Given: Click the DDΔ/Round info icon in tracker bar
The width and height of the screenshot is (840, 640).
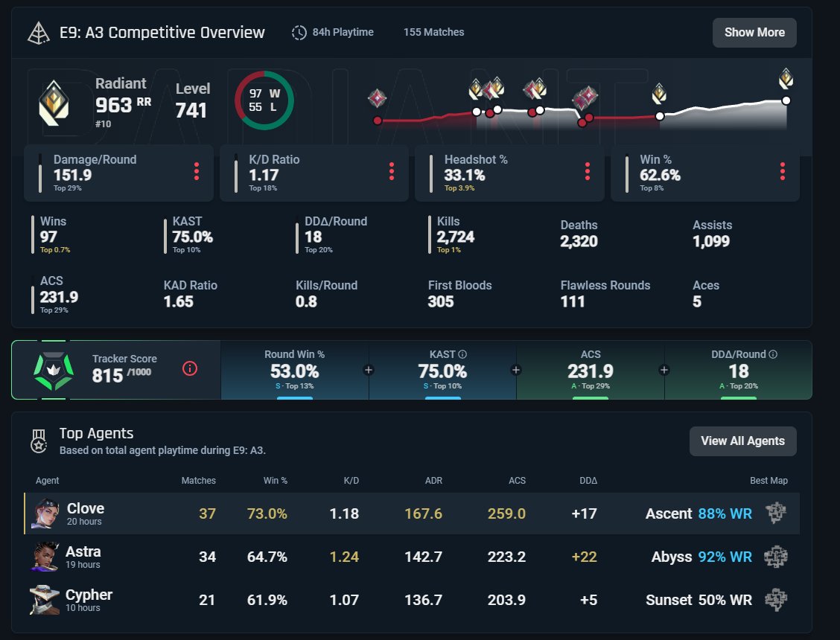Looking at the screenshot, I should pyautogui.click(x=772, y=354).
